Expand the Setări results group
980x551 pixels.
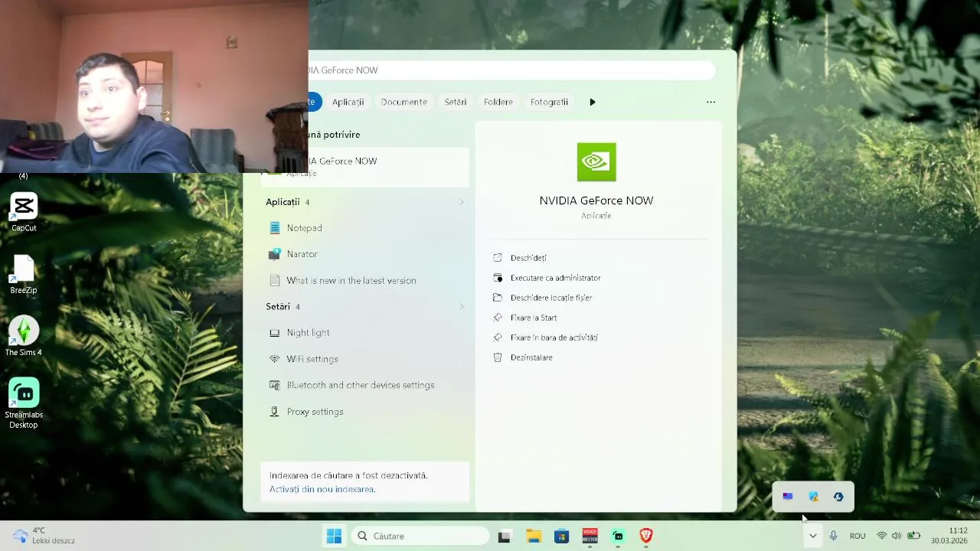(x=462, y=307)
